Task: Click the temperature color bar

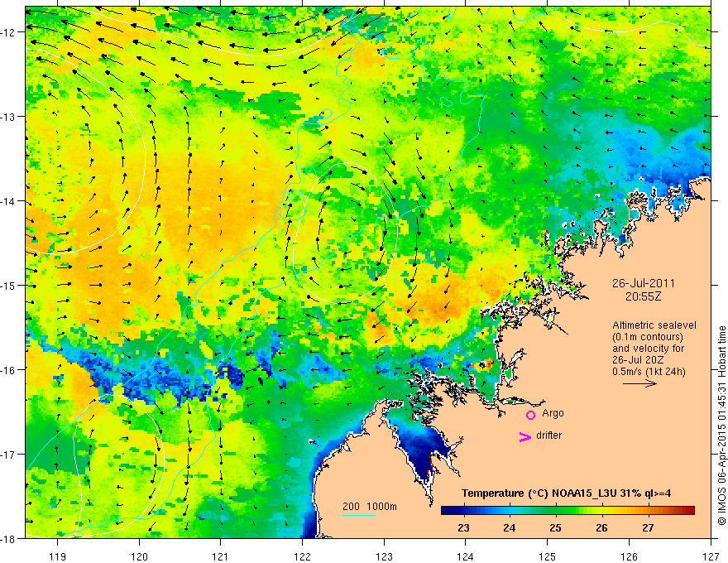Action: pos(568,511)
